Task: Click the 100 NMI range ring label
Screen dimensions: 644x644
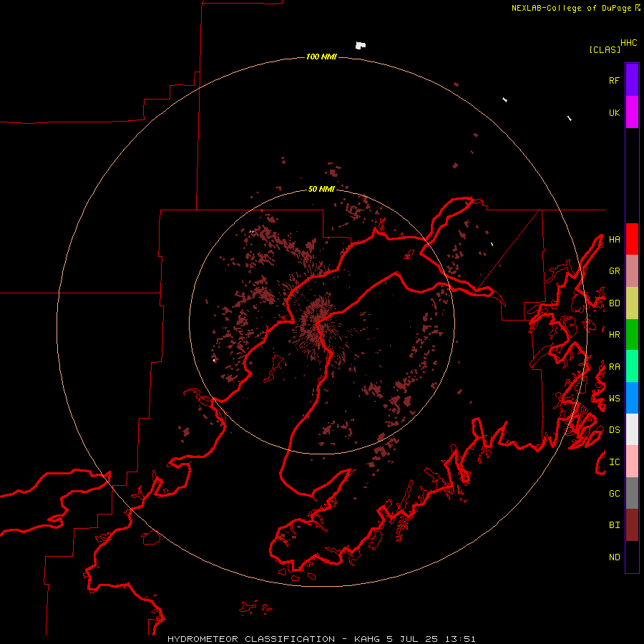Action: (321, 57)
